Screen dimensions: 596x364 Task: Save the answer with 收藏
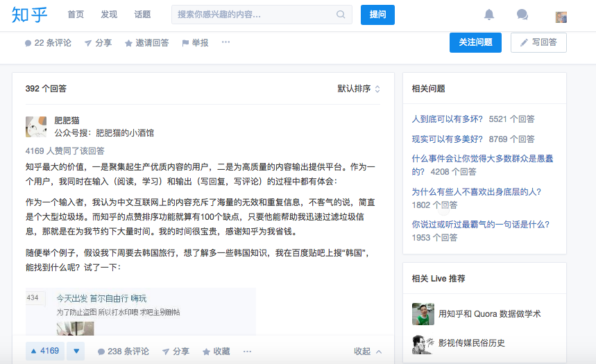coord(216,352)
